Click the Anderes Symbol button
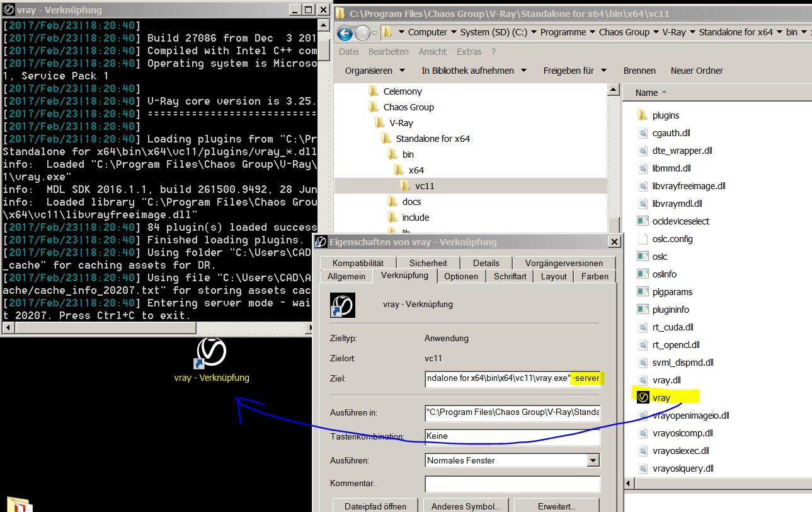Screen dimensions: 812x512 466,506
